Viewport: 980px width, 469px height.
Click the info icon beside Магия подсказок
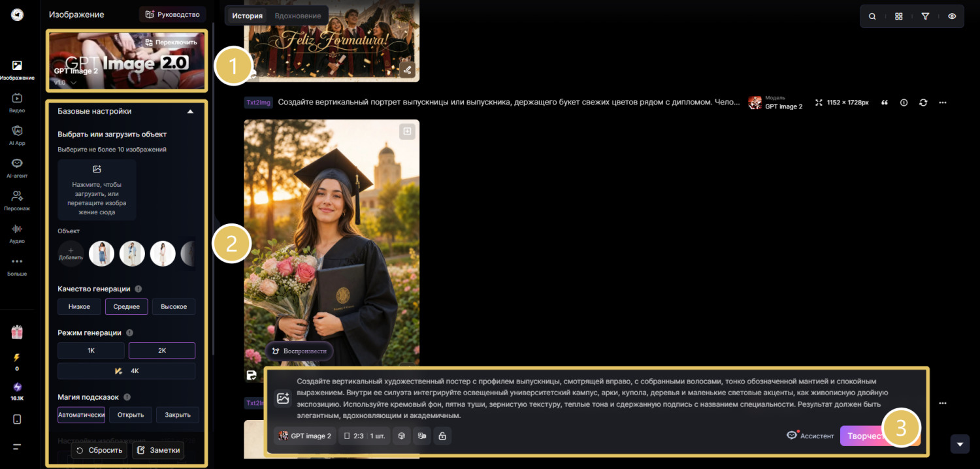tap(127, 396)
